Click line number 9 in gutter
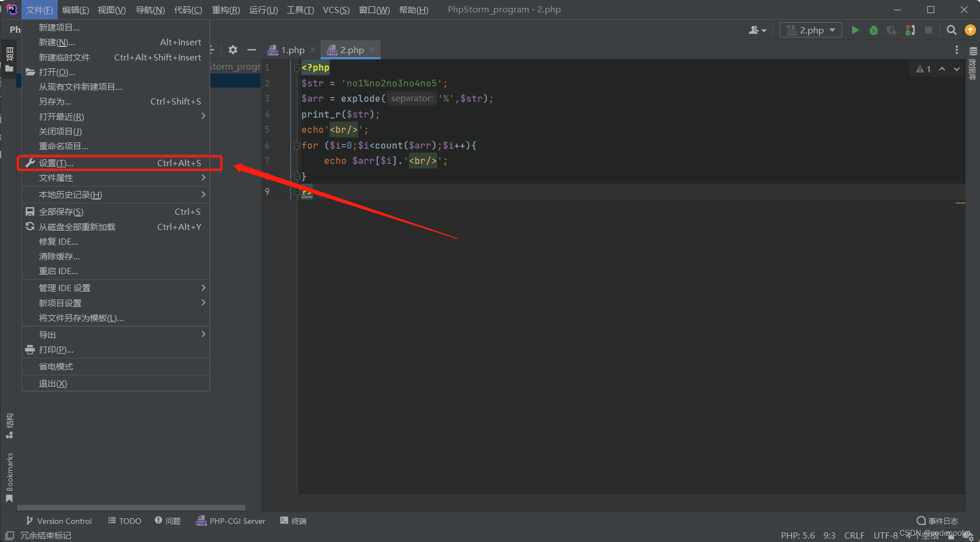The image size is (980, 542). (x=267, y=192)
